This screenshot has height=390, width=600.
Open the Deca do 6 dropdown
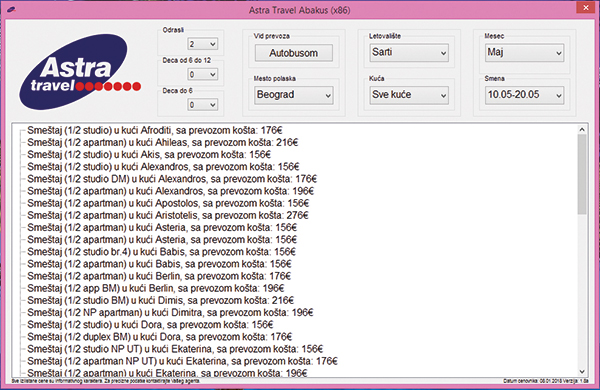click(202, 104)
